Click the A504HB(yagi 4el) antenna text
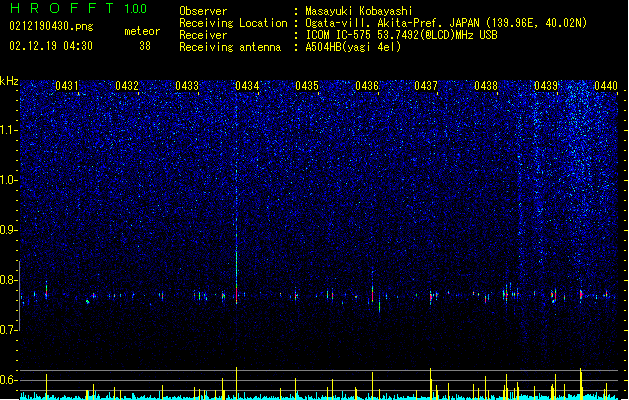629x400 pixels. pyautogui.click(x=353, y=47)
